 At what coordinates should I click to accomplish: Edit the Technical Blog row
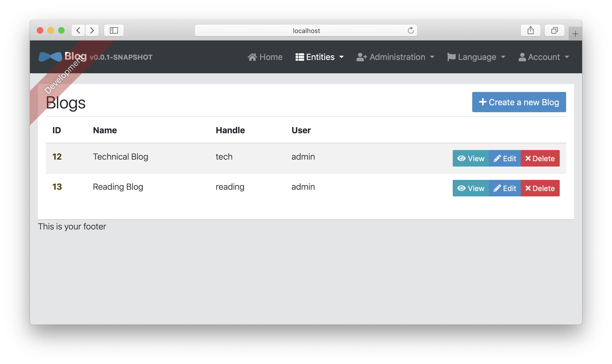(505, 159)
